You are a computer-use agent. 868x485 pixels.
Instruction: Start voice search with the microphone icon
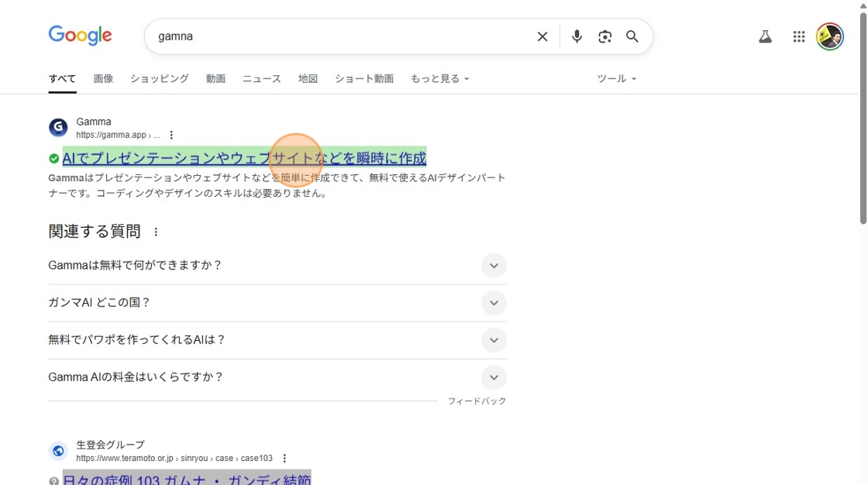(577, 36)
